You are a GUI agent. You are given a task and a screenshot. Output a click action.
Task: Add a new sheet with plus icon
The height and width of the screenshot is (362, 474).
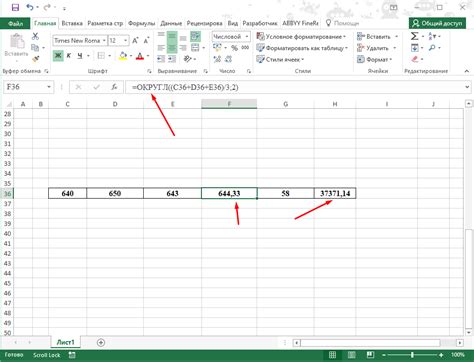pos(101,342)
